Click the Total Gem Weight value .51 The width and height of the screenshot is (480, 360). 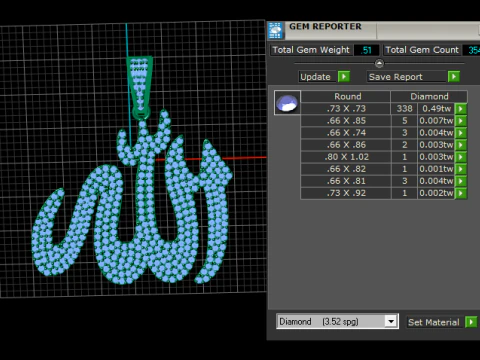(366, 50)
